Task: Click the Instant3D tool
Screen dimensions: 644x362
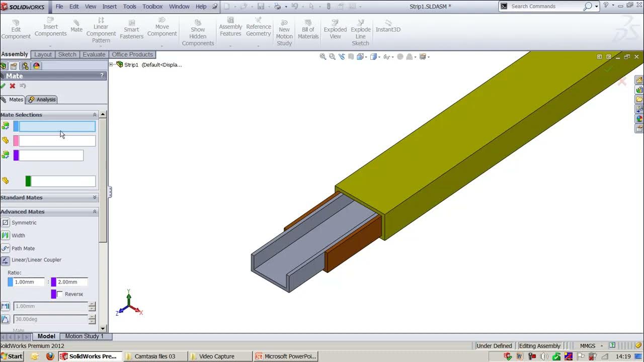Action: click(388, 26)
